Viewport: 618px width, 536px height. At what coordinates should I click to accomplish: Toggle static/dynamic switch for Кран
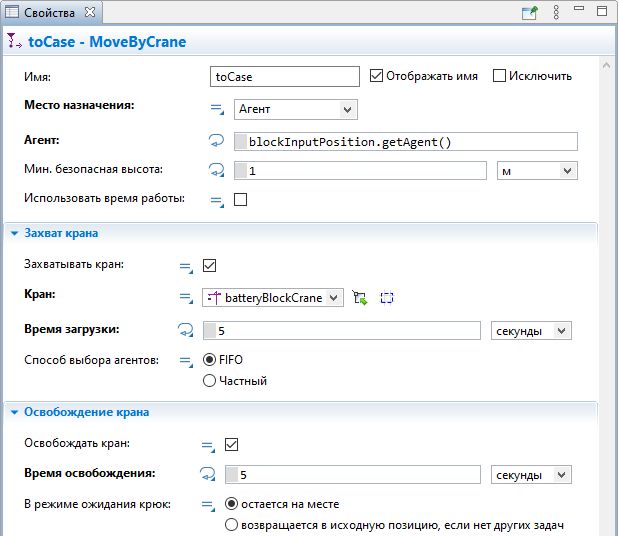pyautogui.click(x=186, y=298)
